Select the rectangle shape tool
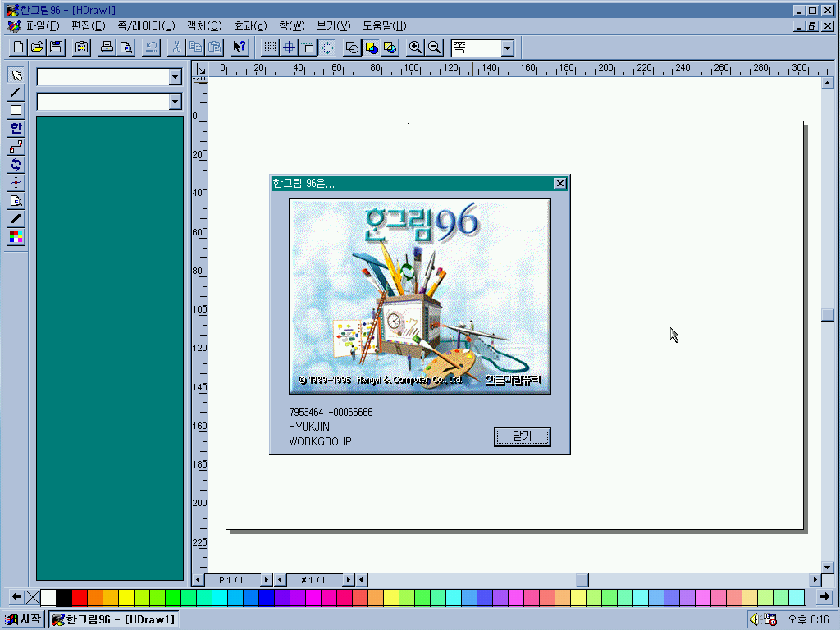 16,111
